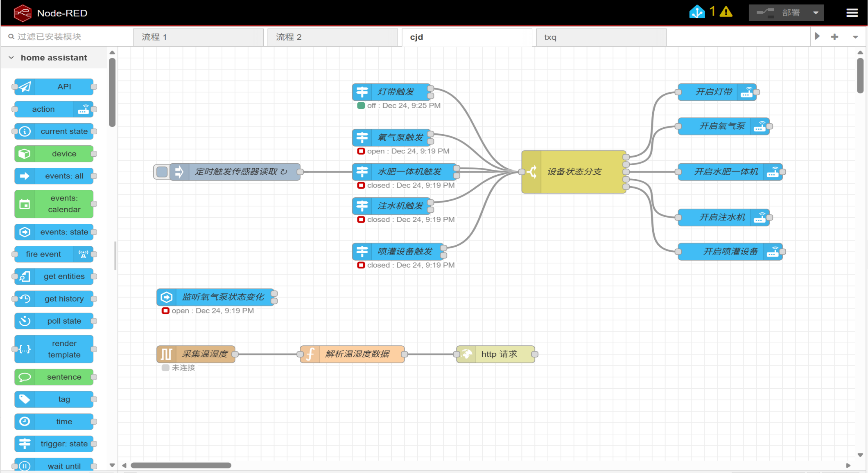Click the palette scroll-up arrow

pos(112,53)
